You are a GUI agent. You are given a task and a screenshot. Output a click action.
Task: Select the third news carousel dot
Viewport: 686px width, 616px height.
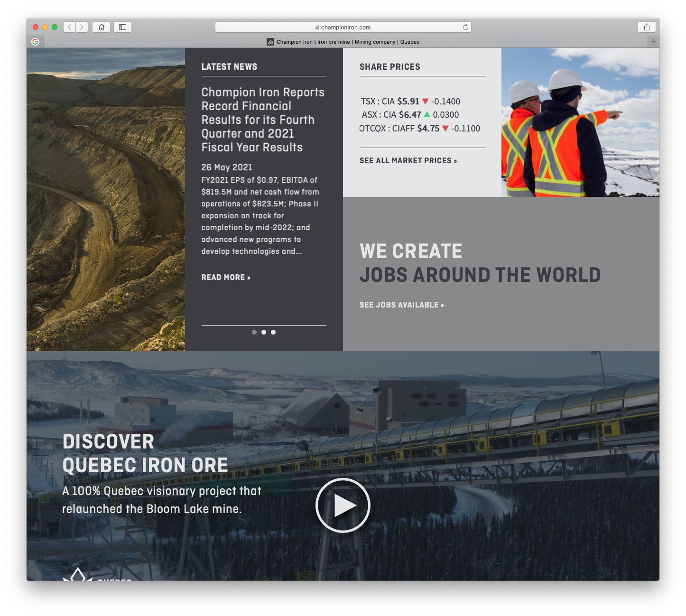[x=273, y=332]
